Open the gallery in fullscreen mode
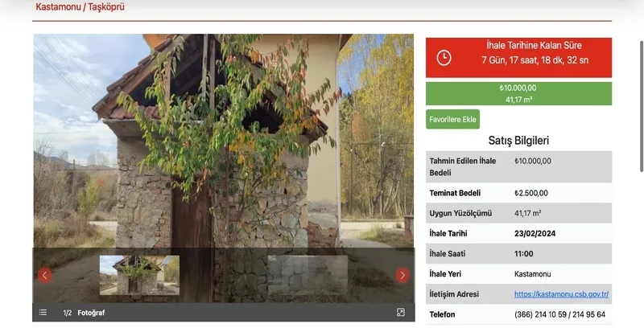 401,313
